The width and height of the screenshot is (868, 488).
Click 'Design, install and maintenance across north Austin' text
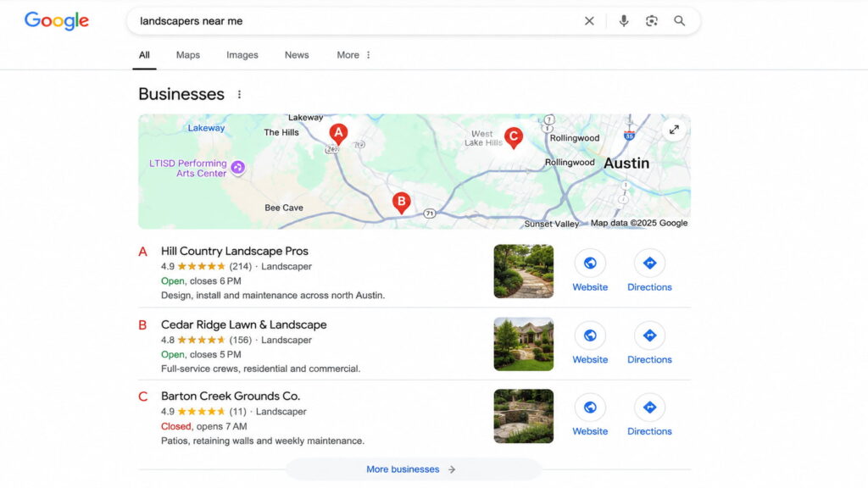pos(272,296)
